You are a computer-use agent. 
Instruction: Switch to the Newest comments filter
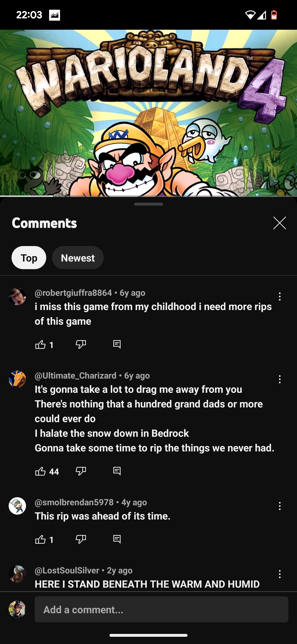(78, 258)
